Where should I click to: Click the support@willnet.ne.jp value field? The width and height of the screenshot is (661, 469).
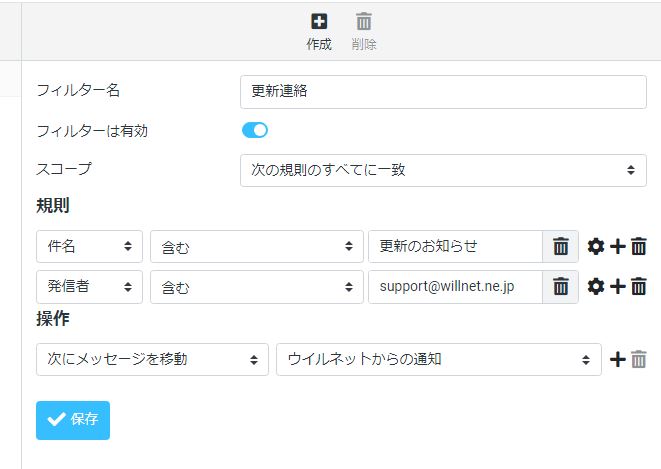(455, 287)
